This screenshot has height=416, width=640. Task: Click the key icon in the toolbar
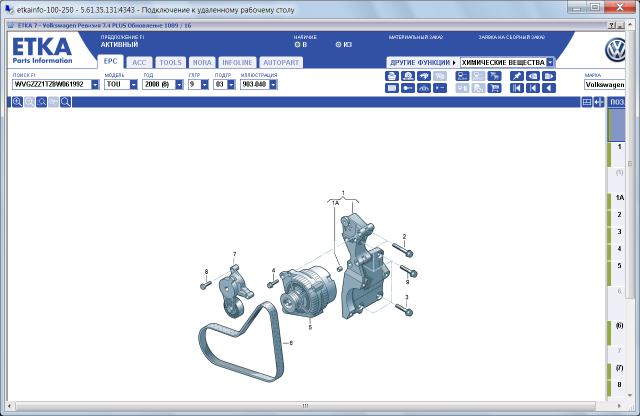(x=408, y=88)
